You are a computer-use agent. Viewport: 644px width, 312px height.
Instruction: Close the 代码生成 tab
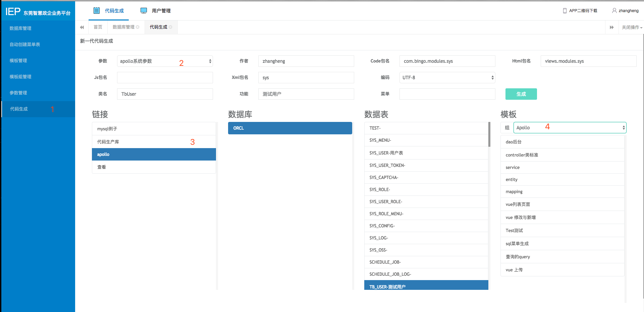[x=170, y=27]
